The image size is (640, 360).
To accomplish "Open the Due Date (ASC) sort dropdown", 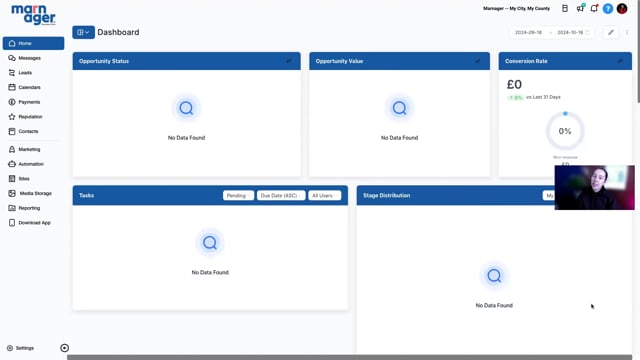I will pyautogui.click(x=281, y=196).
